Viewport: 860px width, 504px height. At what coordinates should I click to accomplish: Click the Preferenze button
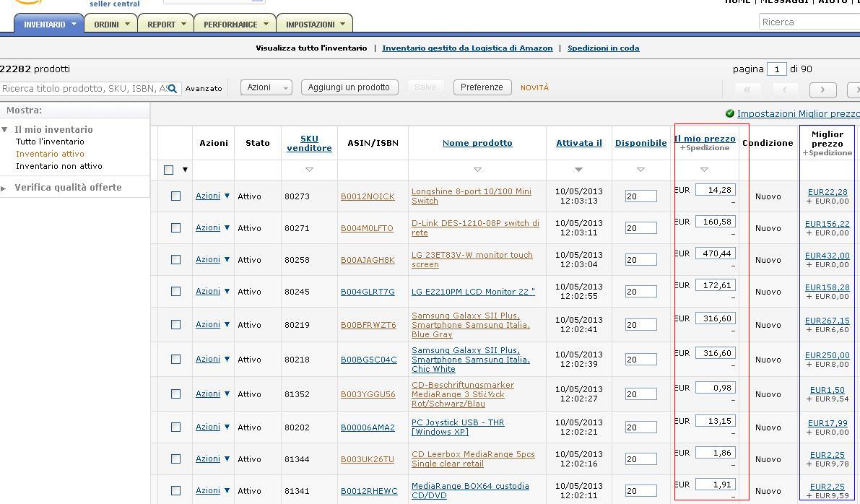pyautogui.click(x=482, y=87)
